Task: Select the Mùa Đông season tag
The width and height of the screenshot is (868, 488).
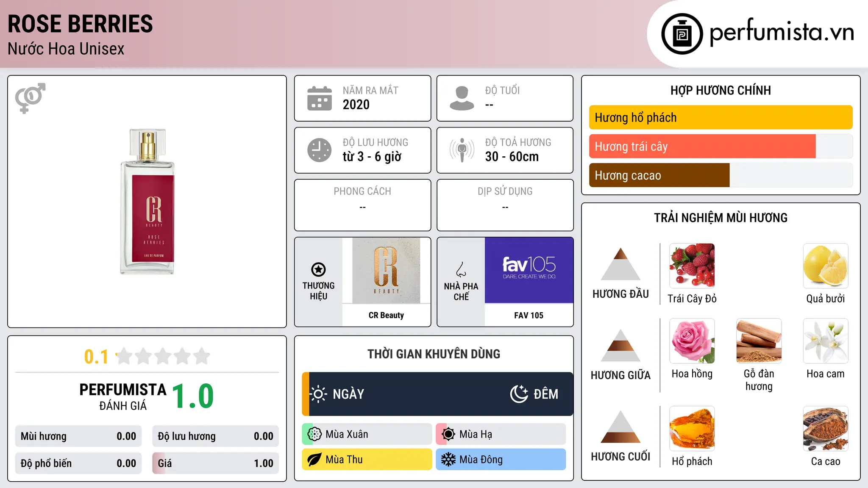Action: coord(501,460)
